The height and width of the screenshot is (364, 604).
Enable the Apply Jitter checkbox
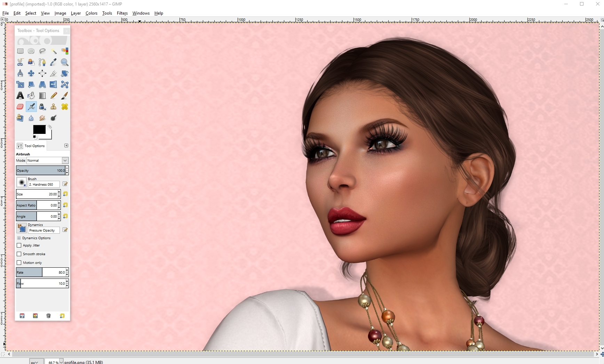pyautogui.click(x=19, y=245)
